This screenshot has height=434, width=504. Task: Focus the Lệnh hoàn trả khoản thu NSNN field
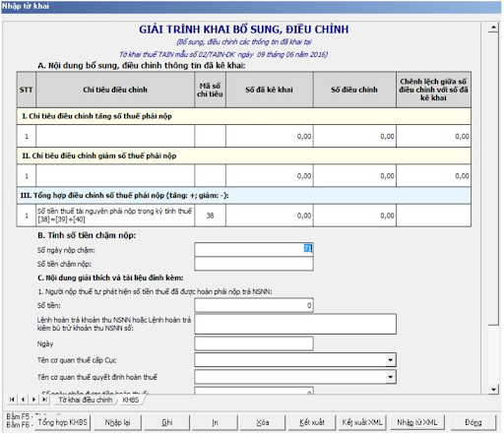point(295,324)
